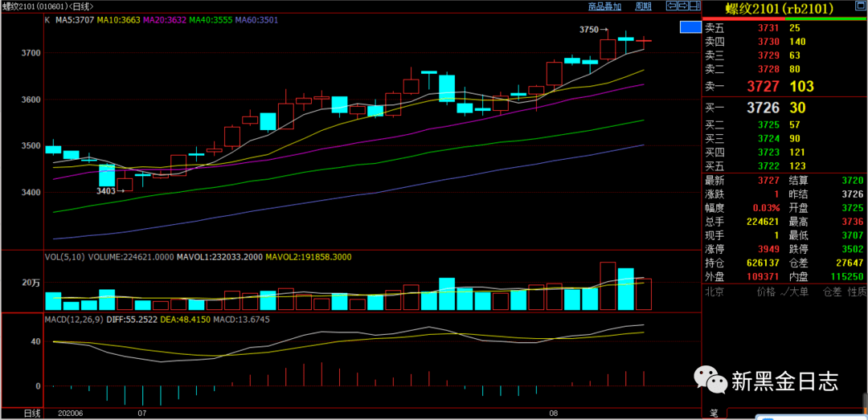This screenshot has height=420, width=868.
Task: Click the 大单 column header
Action: [799, 291]
